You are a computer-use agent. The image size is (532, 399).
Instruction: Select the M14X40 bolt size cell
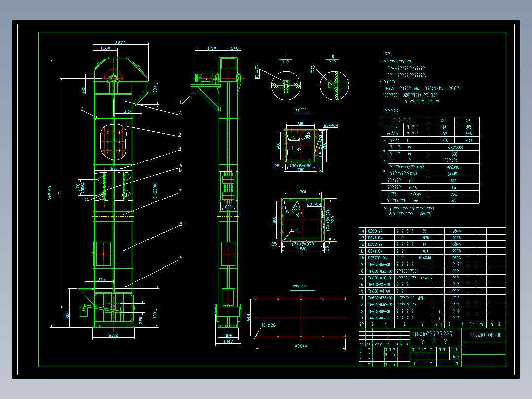[425, 258]
